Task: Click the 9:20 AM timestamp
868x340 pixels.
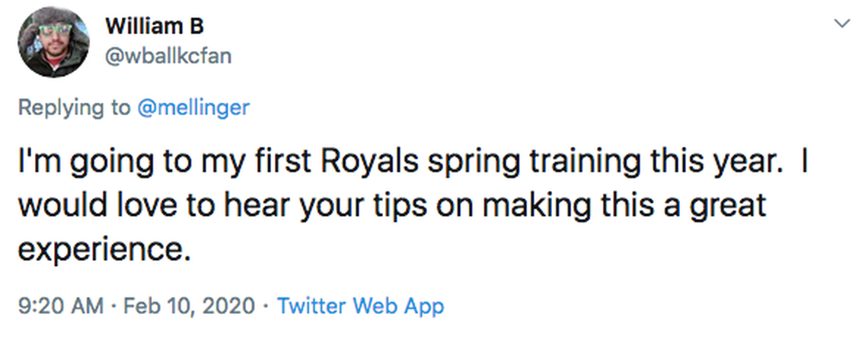Action: pyautogui.click(x=59, y=306)
